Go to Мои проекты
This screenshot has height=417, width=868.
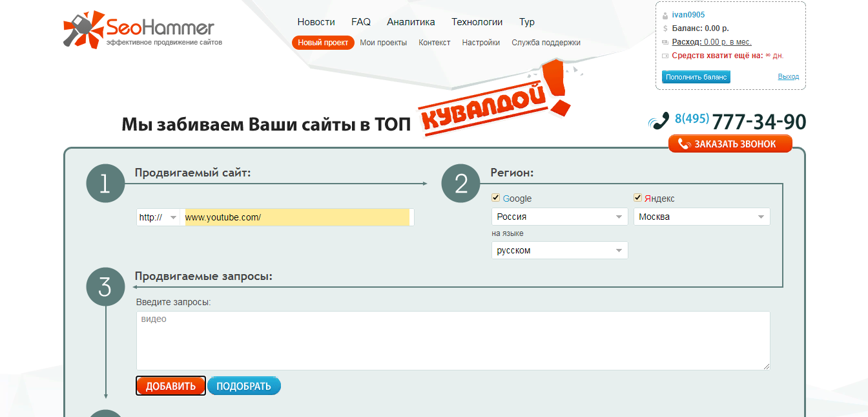tap(384, 43)
